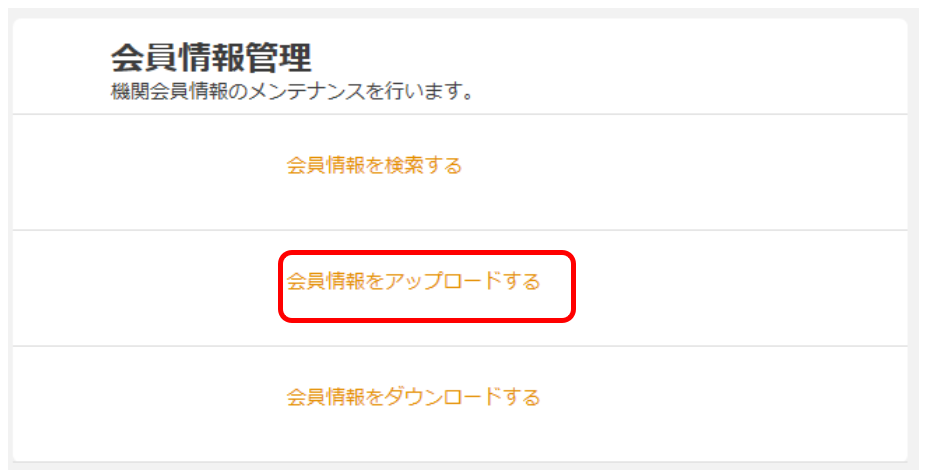Select the second option under 会員情報管理

pyautogui.click(x=413, y=282)
